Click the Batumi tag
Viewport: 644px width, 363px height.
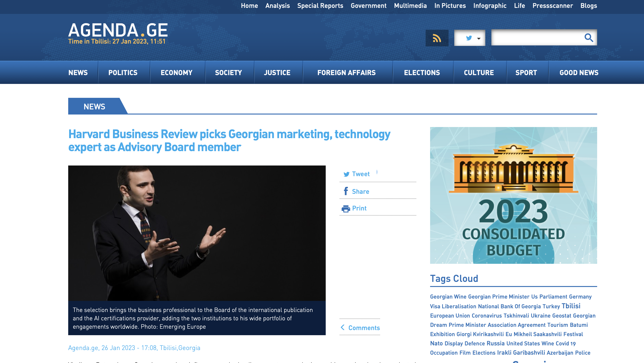tap(579, 325)
